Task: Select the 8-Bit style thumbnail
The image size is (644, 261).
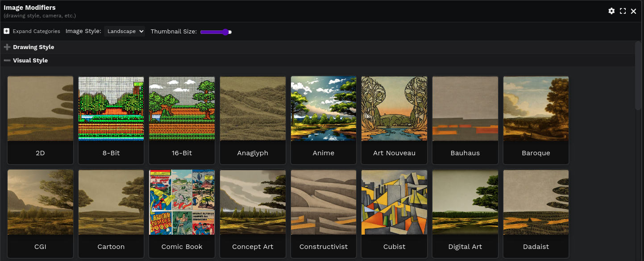Action: click(x=111, y=109)
